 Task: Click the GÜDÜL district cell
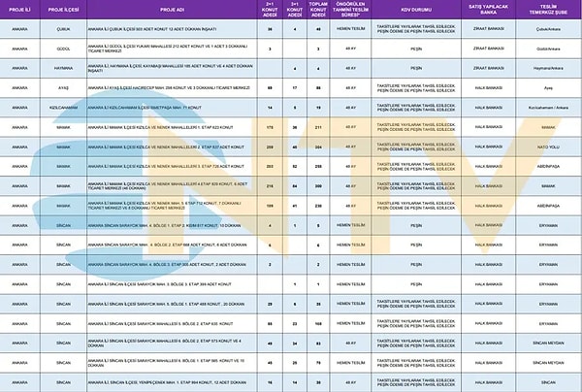pyautogui.click(x=63, y=49)
